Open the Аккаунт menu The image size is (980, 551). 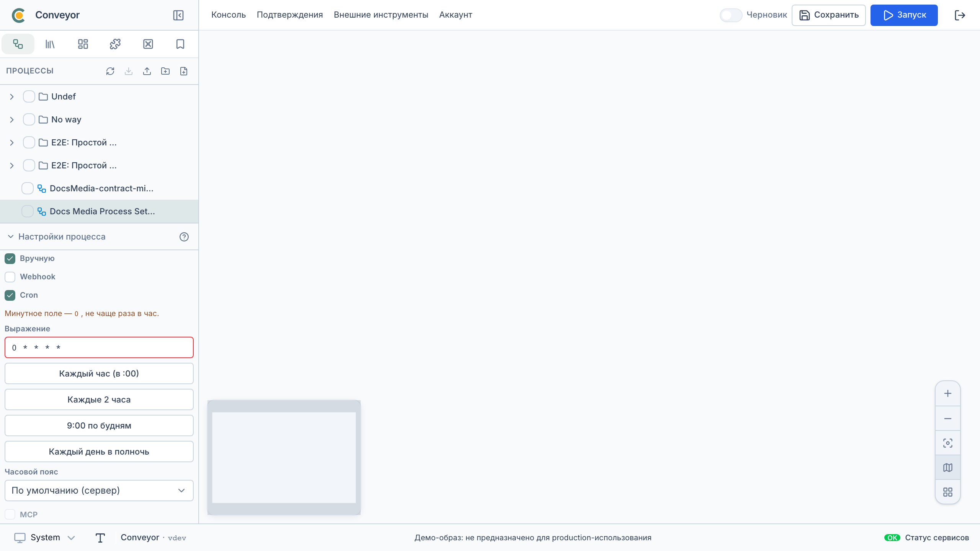[x=456, y=15]
